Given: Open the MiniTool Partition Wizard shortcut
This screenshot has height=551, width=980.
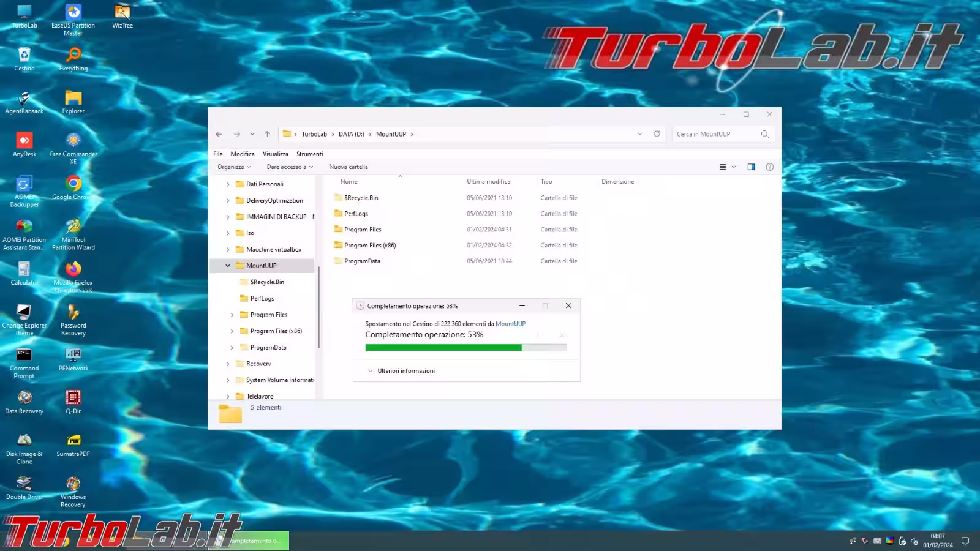Looking at the screenshot, I should pyautogui.click(x=73, y=227).
